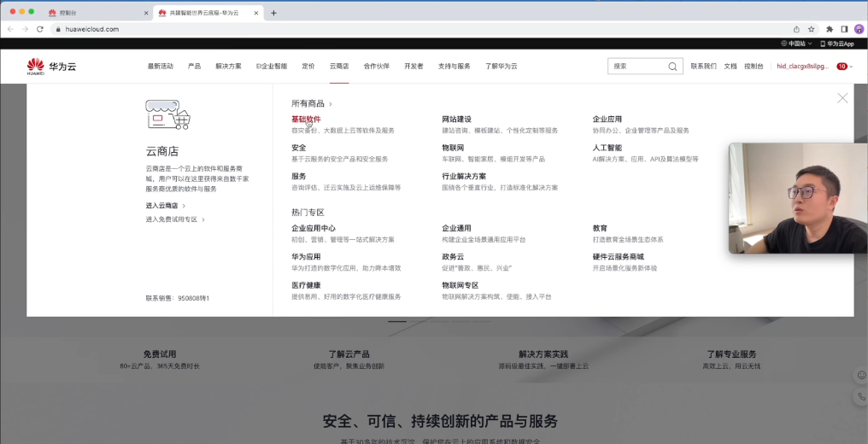
Task: Open the 产品 nav menu
Action: 194,67
